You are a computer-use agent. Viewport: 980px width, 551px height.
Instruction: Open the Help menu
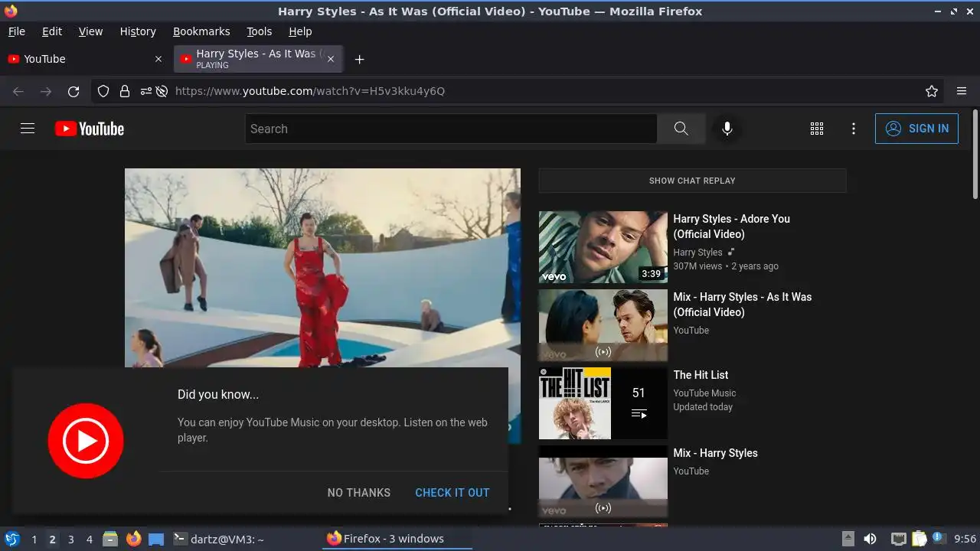[300, 31]
